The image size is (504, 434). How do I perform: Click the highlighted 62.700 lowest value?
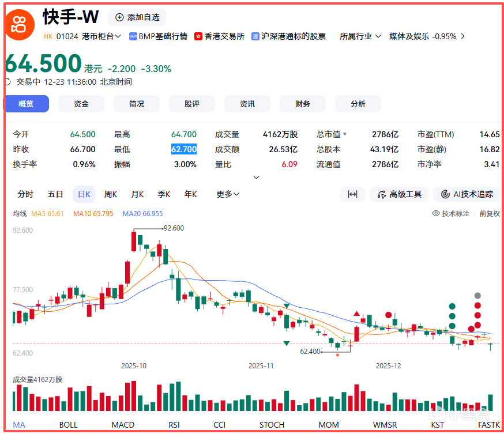(184, 149)
